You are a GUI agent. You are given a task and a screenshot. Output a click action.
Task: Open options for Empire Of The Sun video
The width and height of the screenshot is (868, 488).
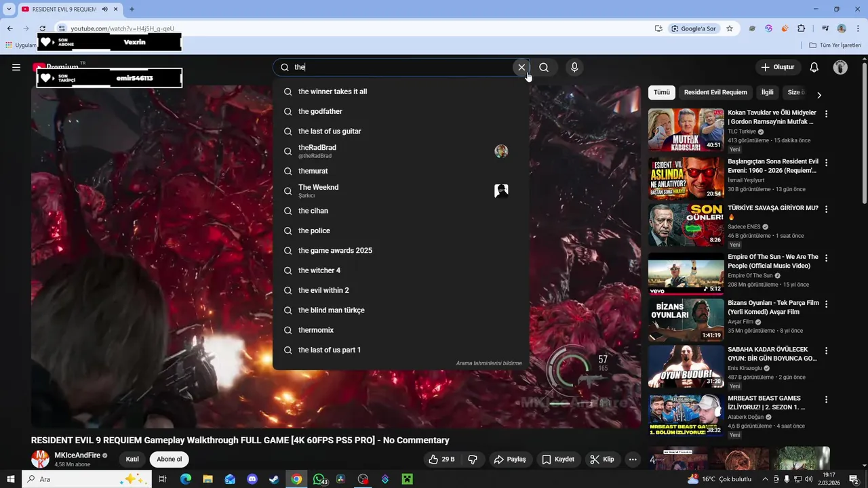coord(826,258)
